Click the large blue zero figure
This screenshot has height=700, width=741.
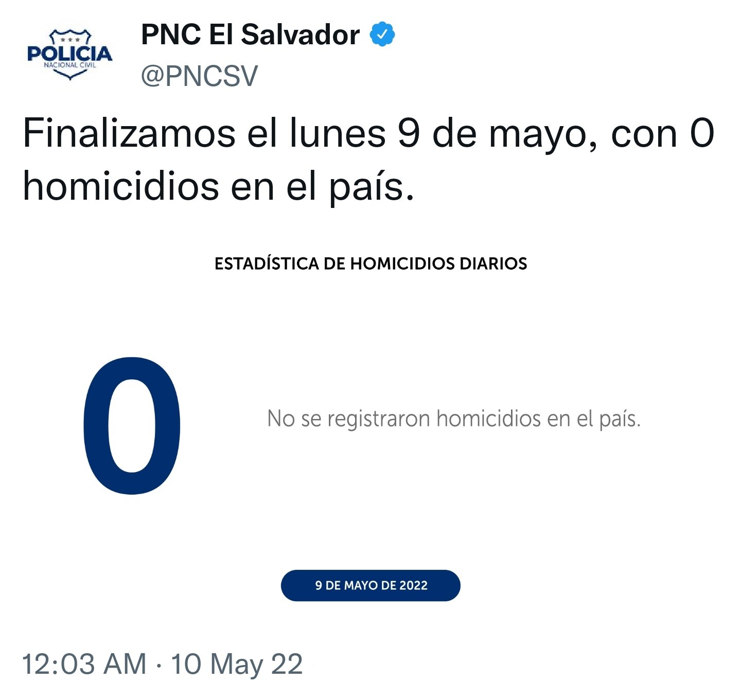pyautogui.click(x=132, y=426)
